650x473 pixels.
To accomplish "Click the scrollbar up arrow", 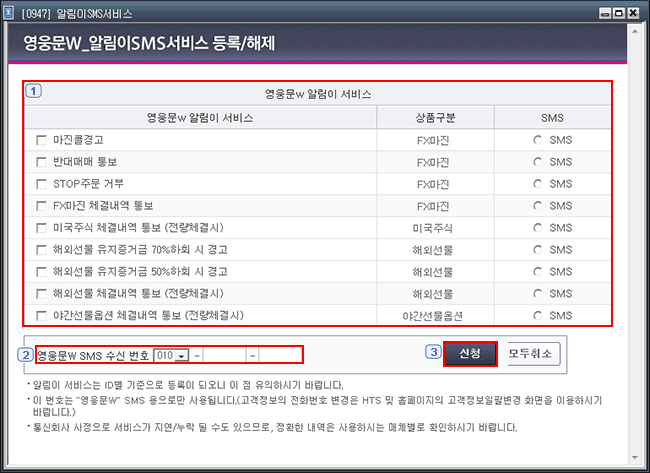I will coord(635,31).
